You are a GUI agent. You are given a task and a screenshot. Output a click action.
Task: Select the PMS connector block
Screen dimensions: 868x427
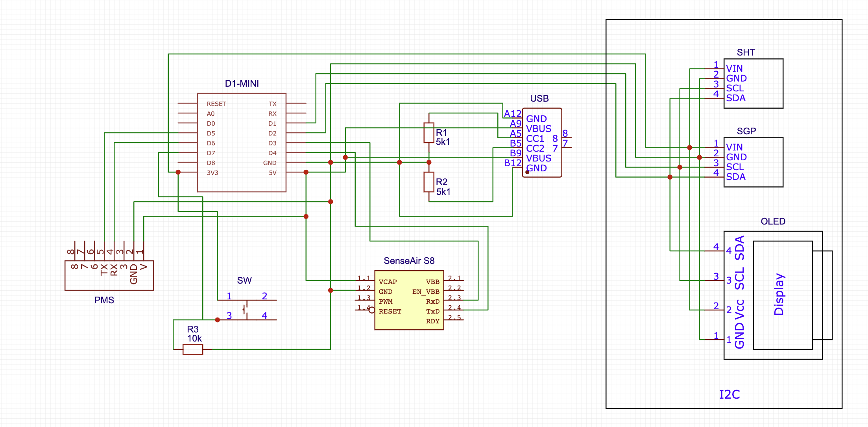click(109, 275)
